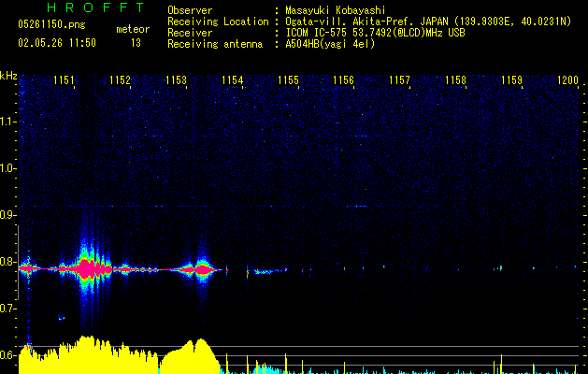Click the 1200 time marker
This screenshot has width=588, height=374.
[x=567, y=80]
